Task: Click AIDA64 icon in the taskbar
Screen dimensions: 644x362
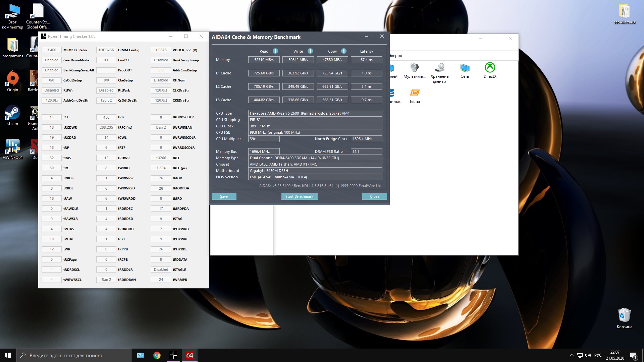Action: click(190, 355)
